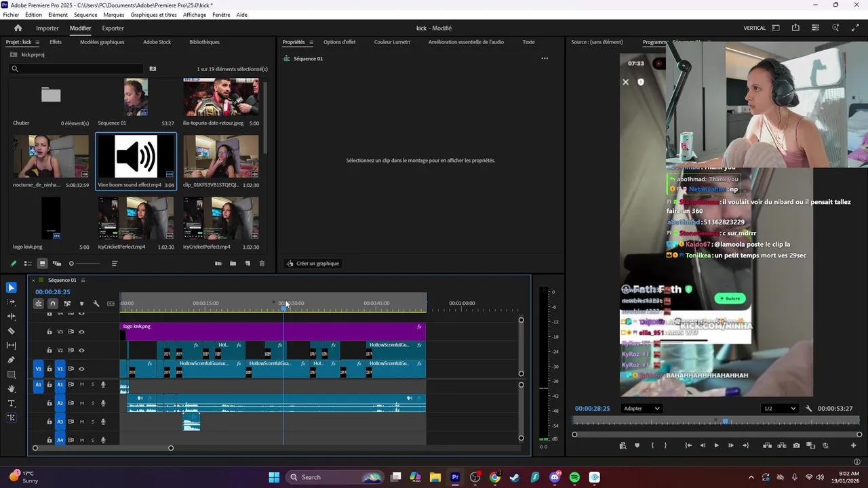
Task: Open Adapter zoom level dropdown
Action: pos(642,409)
